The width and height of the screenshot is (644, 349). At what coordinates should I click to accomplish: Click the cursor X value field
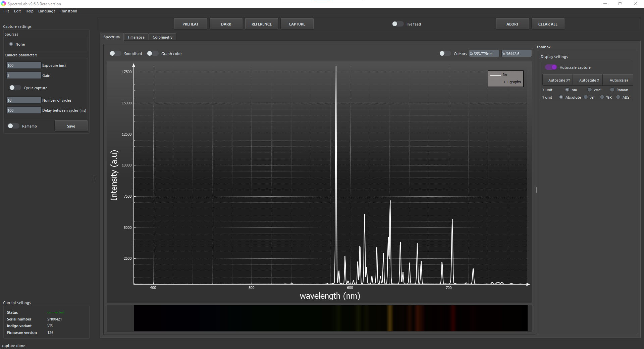[484, 53]
